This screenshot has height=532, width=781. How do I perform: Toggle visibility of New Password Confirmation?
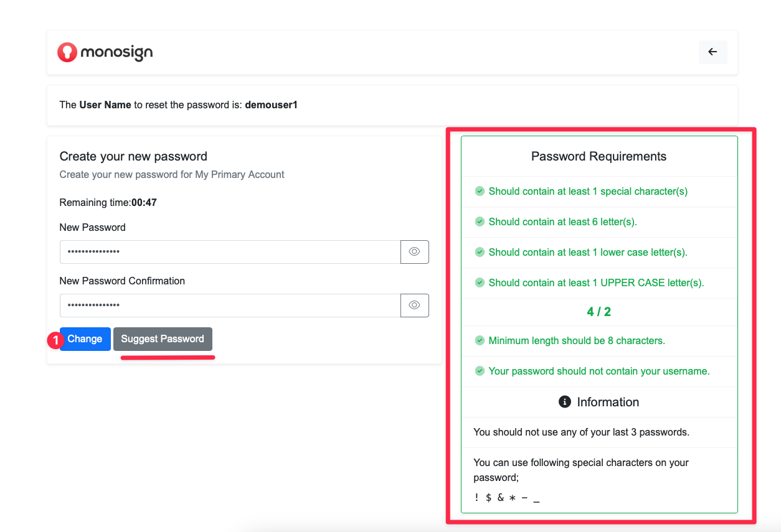414,306
